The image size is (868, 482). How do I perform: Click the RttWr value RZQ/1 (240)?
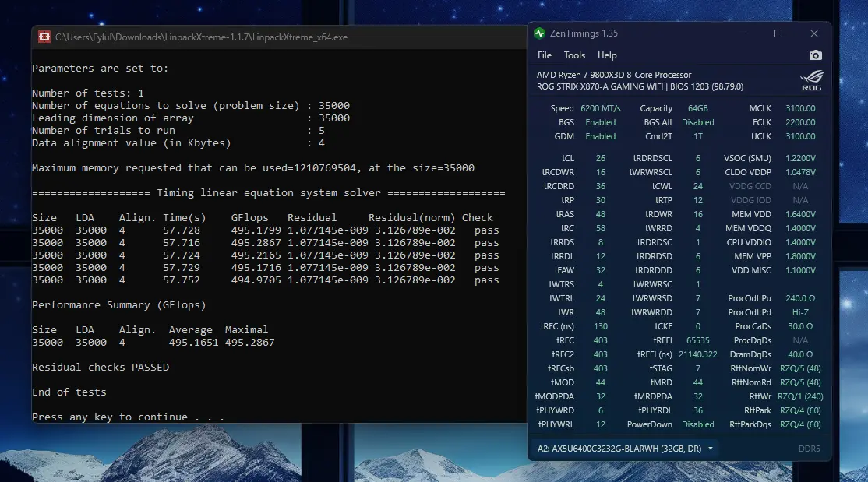click(800, 397)
